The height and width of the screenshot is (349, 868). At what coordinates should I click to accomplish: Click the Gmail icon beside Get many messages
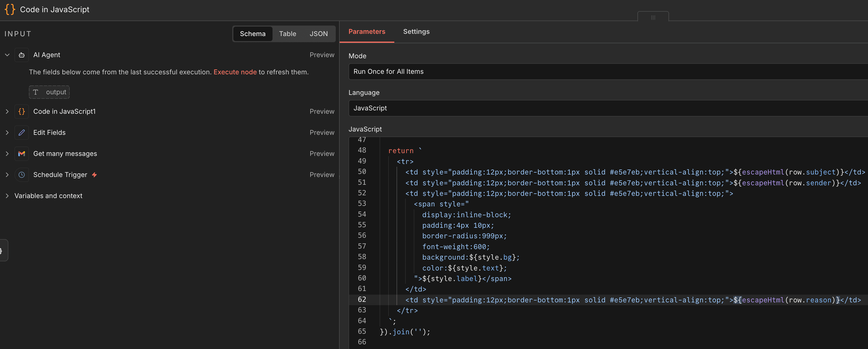click(x=22, y=153)
